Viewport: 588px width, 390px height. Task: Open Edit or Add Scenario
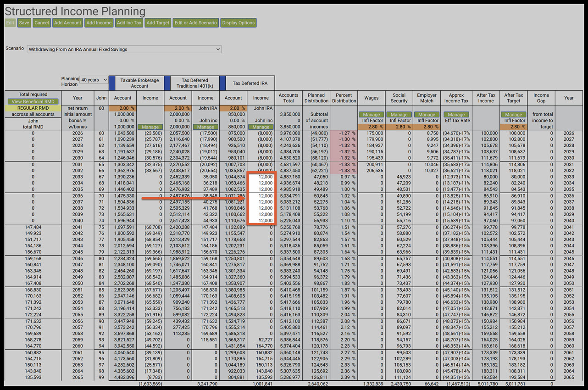(x=196, y=23)
